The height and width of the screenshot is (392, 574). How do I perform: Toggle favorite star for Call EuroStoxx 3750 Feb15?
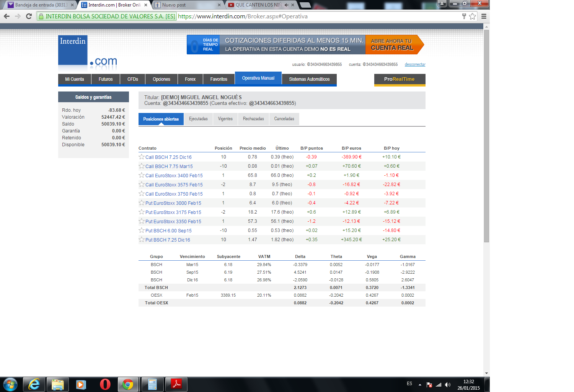(142, 194)
